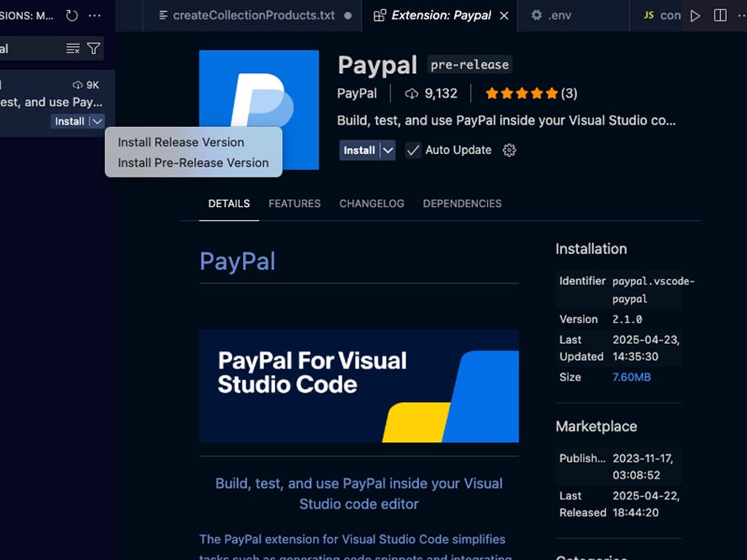Image resolution: width=747 pixels, height=560 pixels.
Task: Click the refresh extensions icon
Action: pyautogui.click(x=72, y=15)
